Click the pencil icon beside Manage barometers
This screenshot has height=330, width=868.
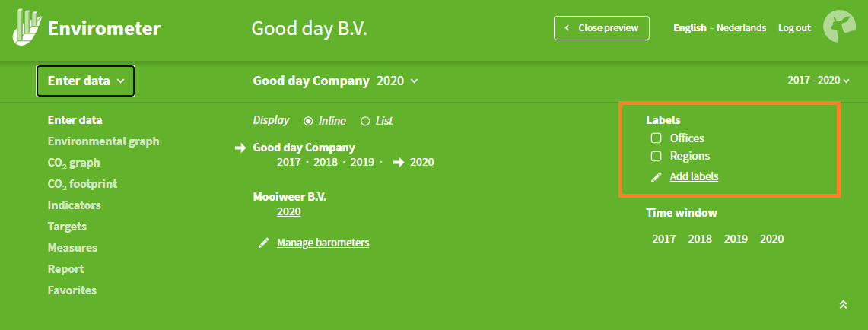pyautogui.click(x=263, y=243)
